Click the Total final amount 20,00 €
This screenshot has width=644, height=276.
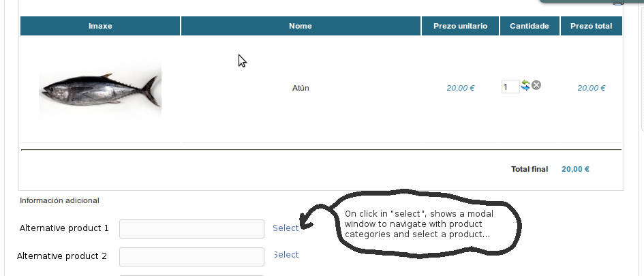coord(575,170)
